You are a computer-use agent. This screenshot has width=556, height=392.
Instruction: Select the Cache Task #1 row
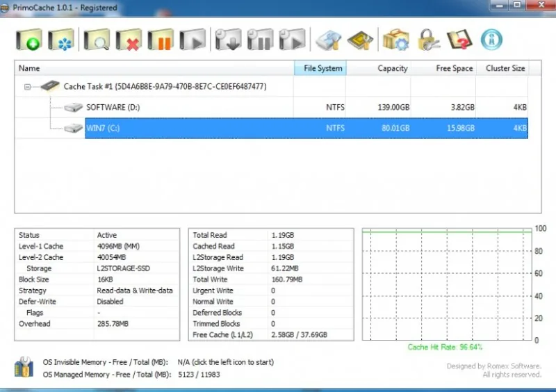[271, 86]
